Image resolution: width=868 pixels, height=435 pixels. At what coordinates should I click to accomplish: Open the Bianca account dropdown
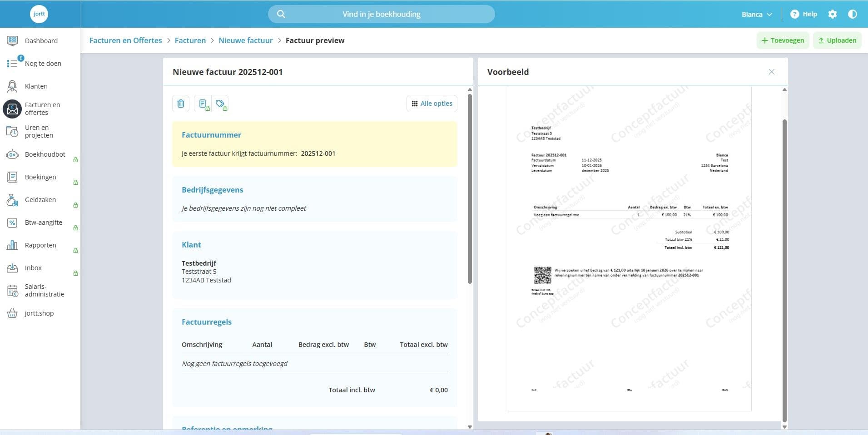(755, 14)
